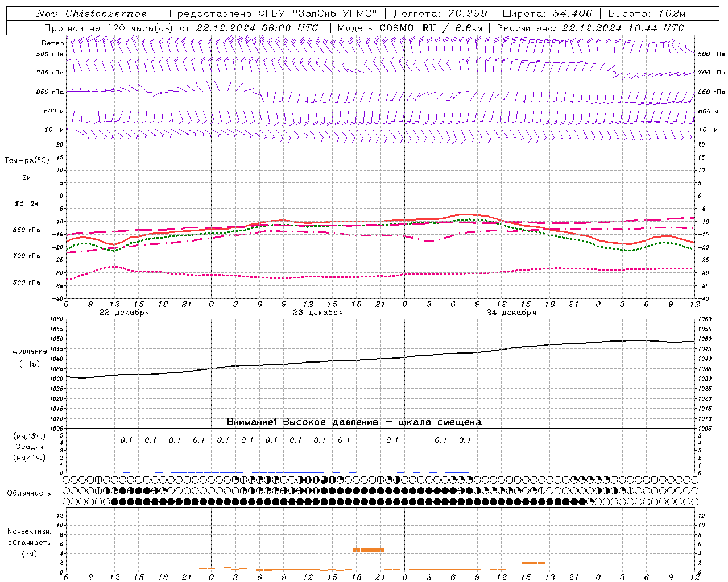Image resolution: width=728 pixels, height=582 pixels.
Task: Click the Осадки panel label
Action: [30, 447]
